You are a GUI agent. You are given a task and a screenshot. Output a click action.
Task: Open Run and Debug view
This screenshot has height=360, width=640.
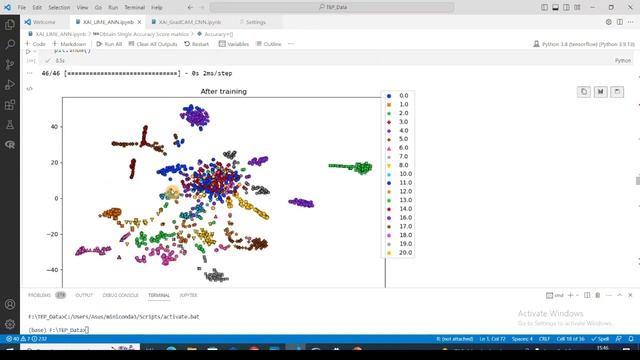[10, 84]
